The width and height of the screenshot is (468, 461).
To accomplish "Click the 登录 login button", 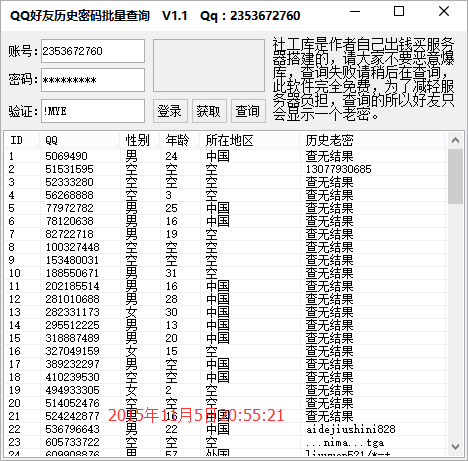I will [170, 111].
